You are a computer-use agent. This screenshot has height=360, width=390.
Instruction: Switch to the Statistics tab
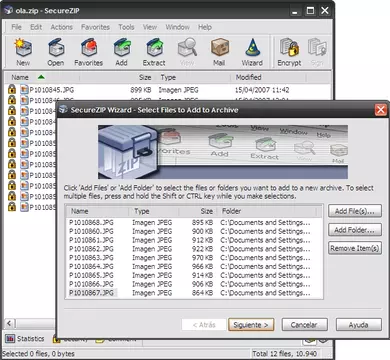point(25,339)
